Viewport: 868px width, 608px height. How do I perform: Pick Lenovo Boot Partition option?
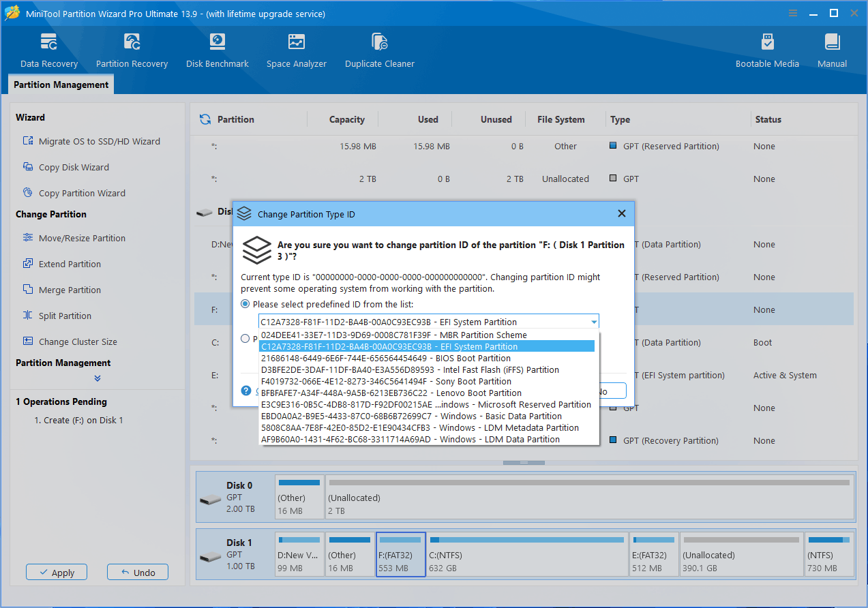tap(428, 393)
